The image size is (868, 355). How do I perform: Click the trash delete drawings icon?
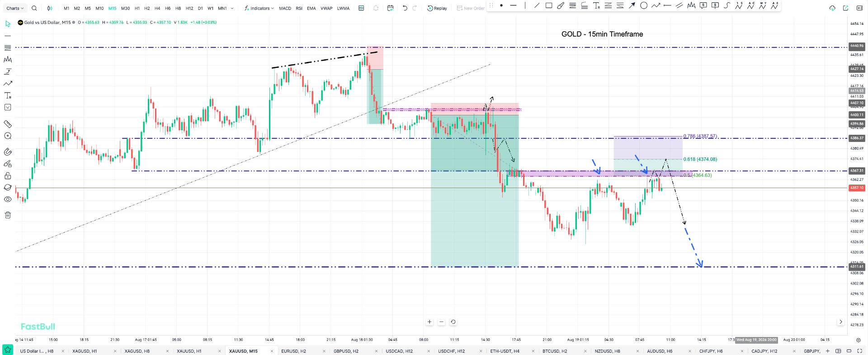point(8,215)
